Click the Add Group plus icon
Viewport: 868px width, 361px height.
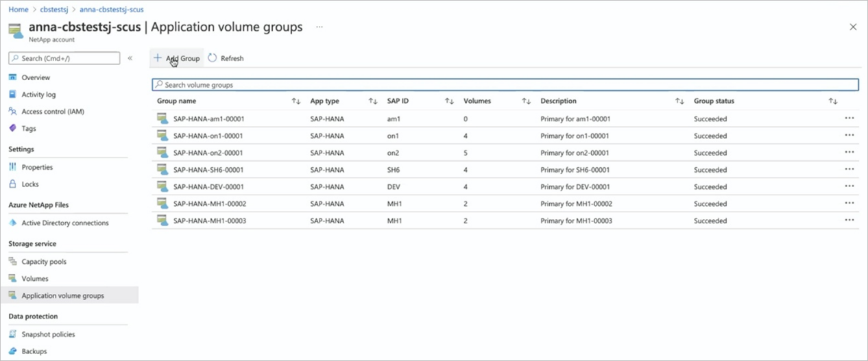click(158, 58)
